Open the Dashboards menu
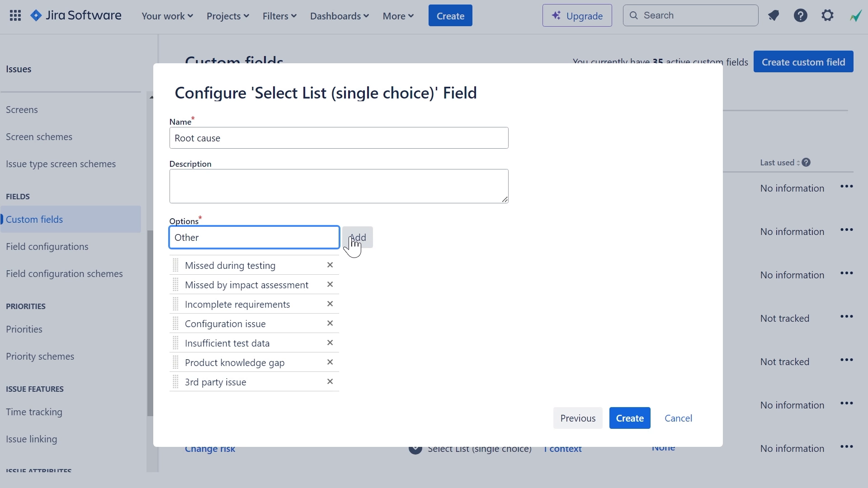Image resolution: width=868 pixels, height=488 pixels. point(339,15)
